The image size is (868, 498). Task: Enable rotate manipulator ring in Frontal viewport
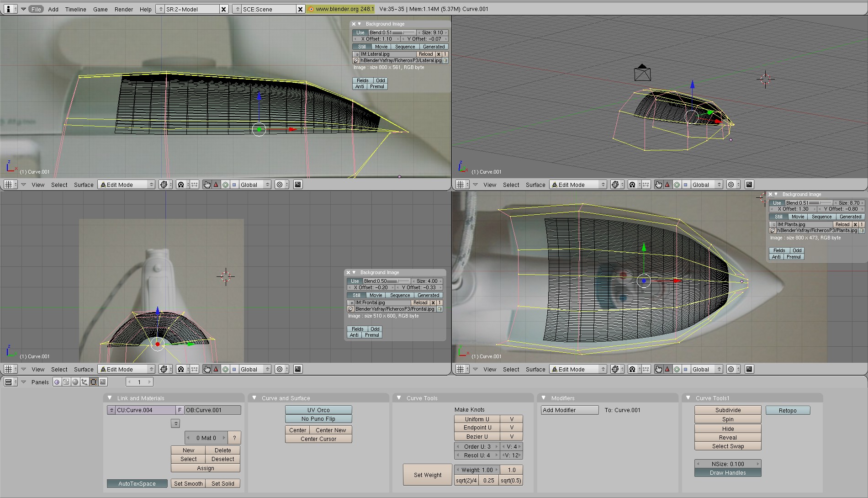pos(225,369)
